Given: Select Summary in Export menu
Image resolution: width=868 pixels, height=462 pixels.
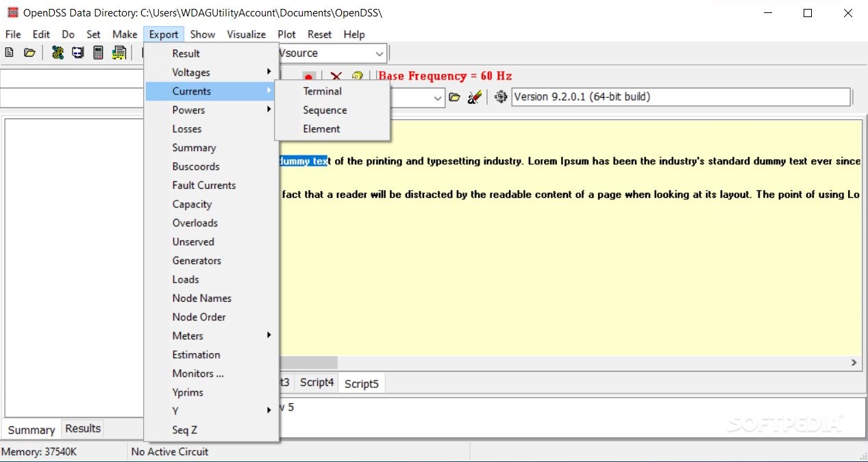Looking at the screenshot, I should [x=212, y=148].
